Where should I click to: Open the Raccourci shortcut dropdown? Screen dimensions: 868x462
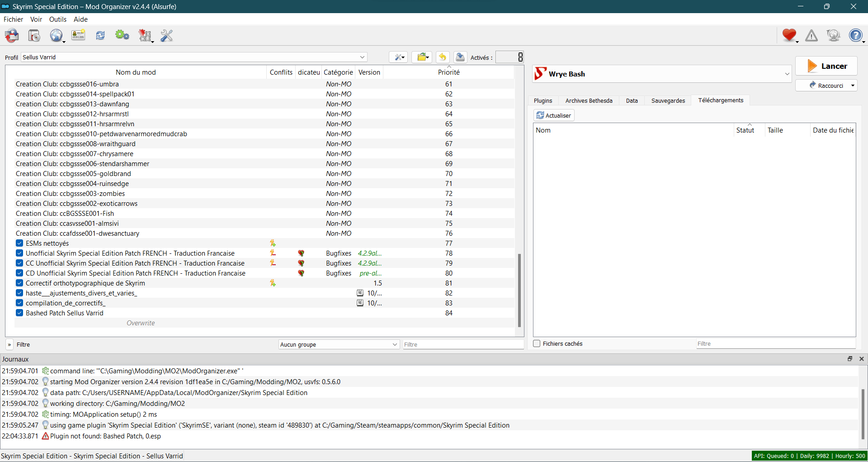point(853,86)
